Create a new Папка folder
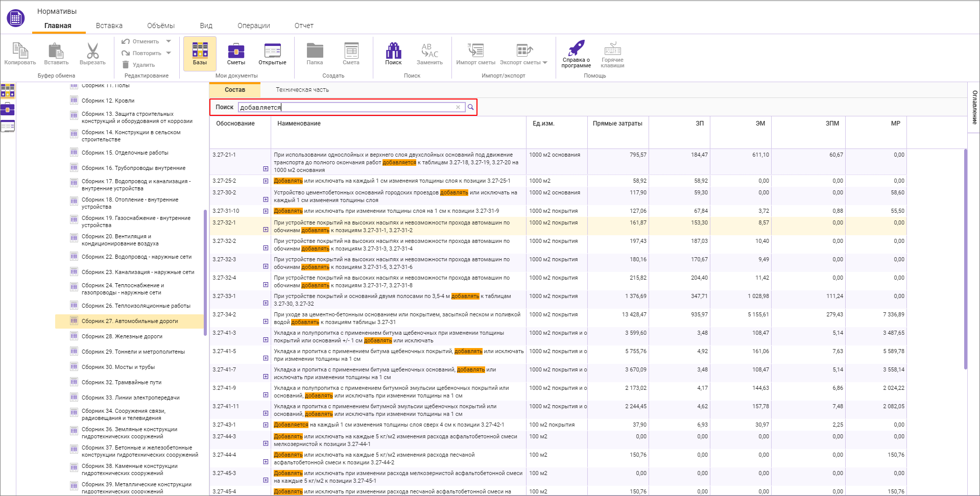 [315, 54]
